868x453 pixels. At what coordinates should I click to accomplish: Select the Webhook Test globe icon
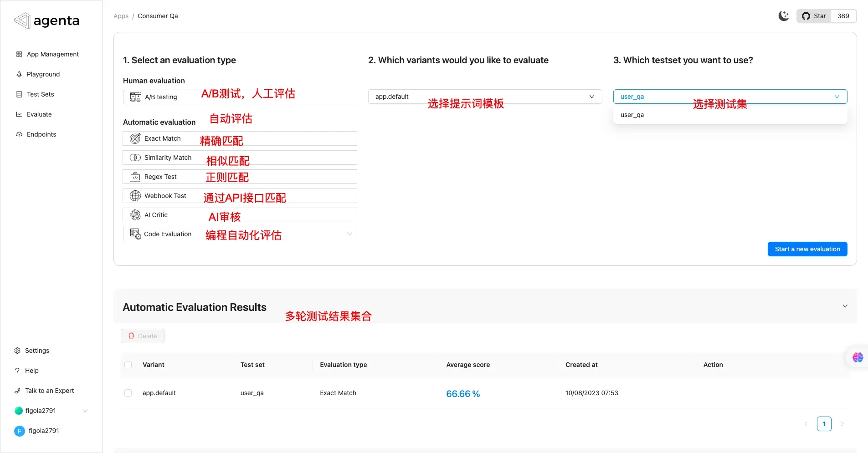tap(135, 196)
